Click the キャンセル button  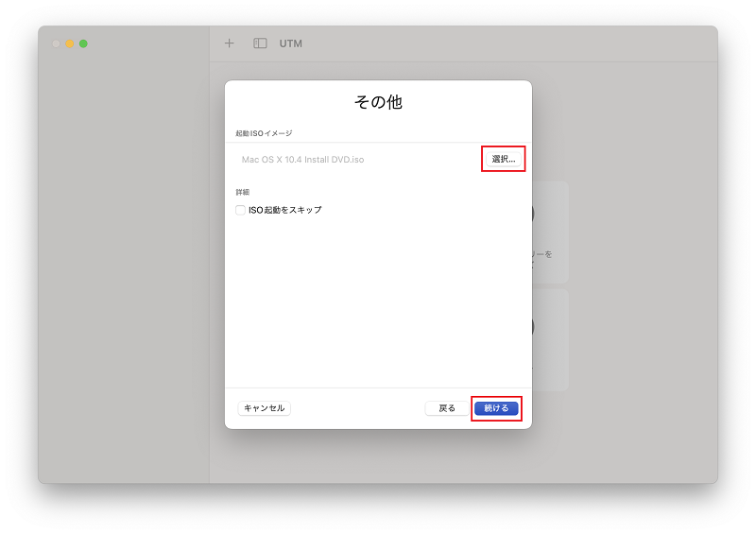click(265, 408)
